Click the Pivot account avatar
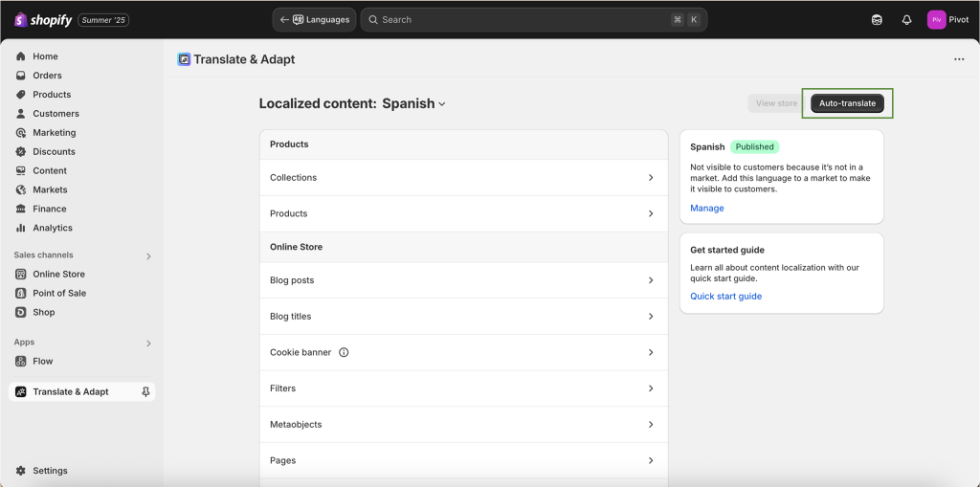Viewport: 980px width, 487px height. [x=936, y=20]
